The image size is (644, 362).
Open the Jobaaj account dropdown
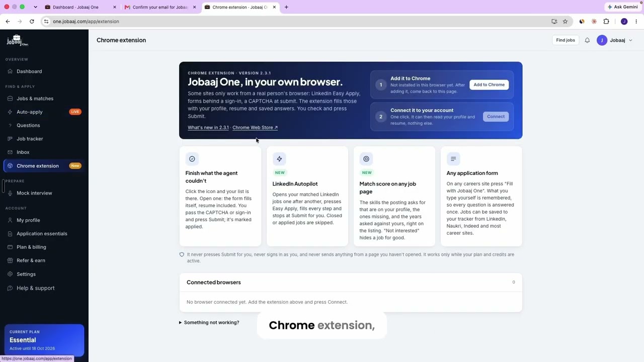point(615,40)
